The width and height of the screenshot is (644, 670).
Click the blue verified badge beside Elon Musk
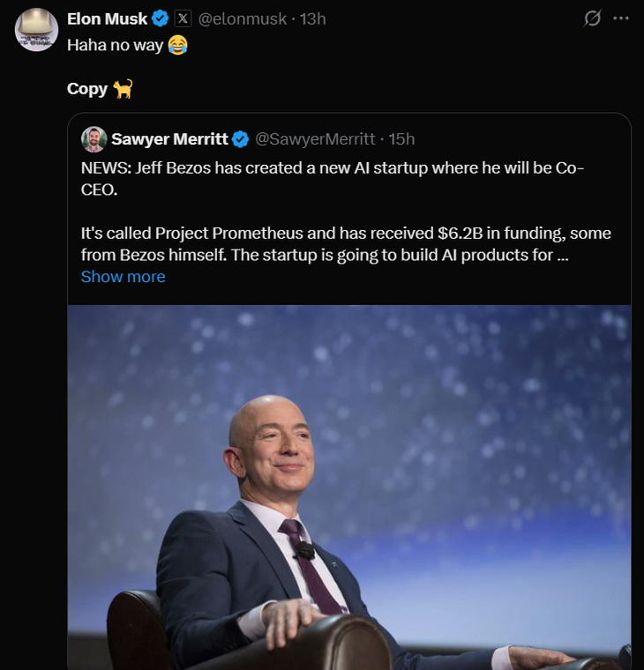click(161, 18)
